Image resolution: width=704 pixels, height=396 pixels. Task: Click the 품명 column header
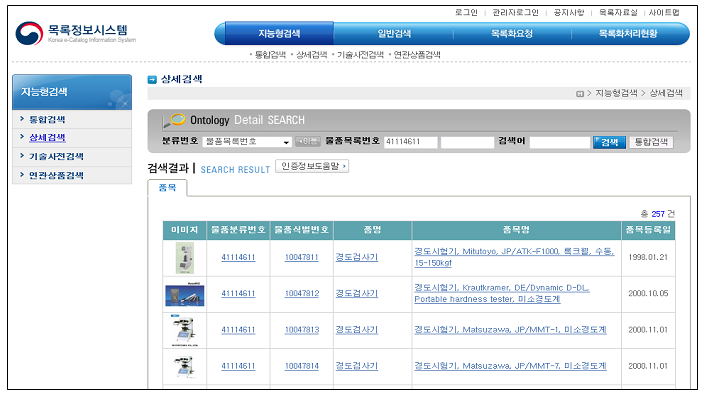(373, 230)
